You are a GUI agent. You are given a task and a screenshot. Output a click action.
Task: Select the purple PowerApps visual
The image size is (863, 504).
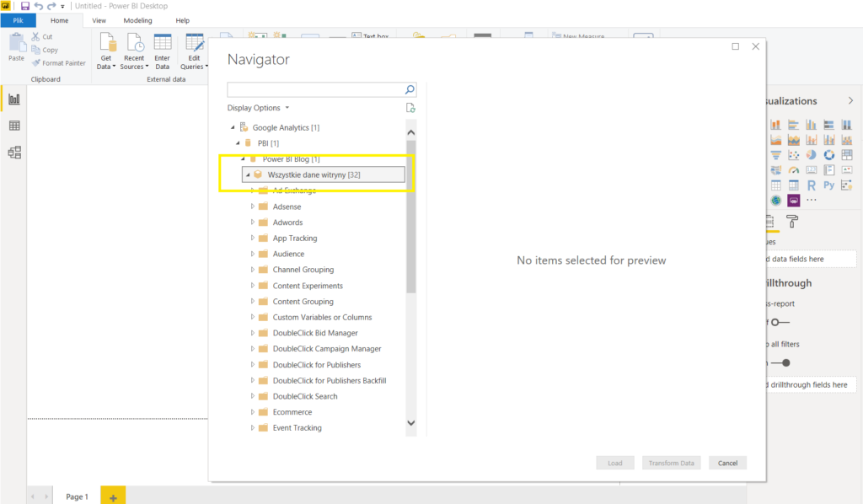(x=793, y=201)
